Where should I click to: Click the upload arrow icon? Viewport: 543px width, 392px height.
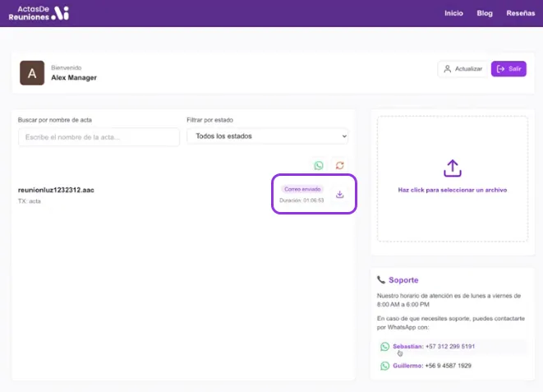453,168
